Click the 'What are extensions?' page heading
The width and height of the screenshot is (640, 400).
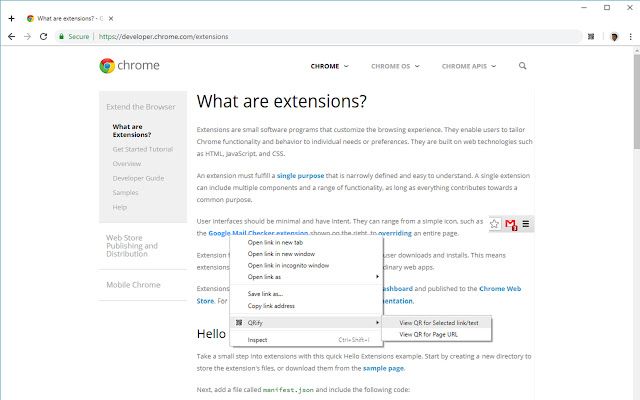pyautogui.click(x=282, y=101)
